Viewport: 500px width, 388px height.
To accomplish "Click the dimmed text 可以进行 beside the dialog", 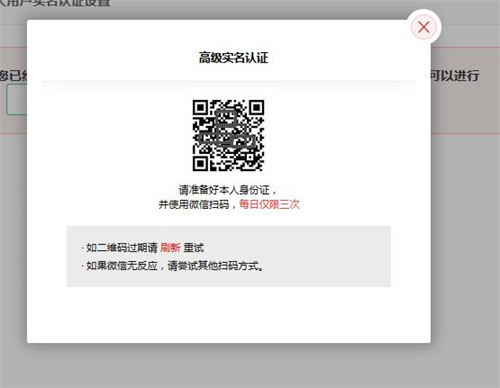I will coord(455,76).
